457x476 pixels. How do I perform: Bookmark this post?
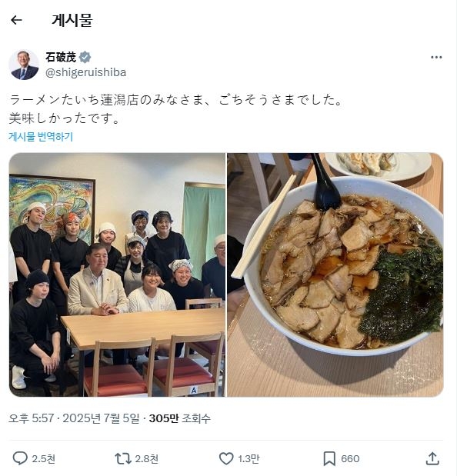tap(329, 458)
